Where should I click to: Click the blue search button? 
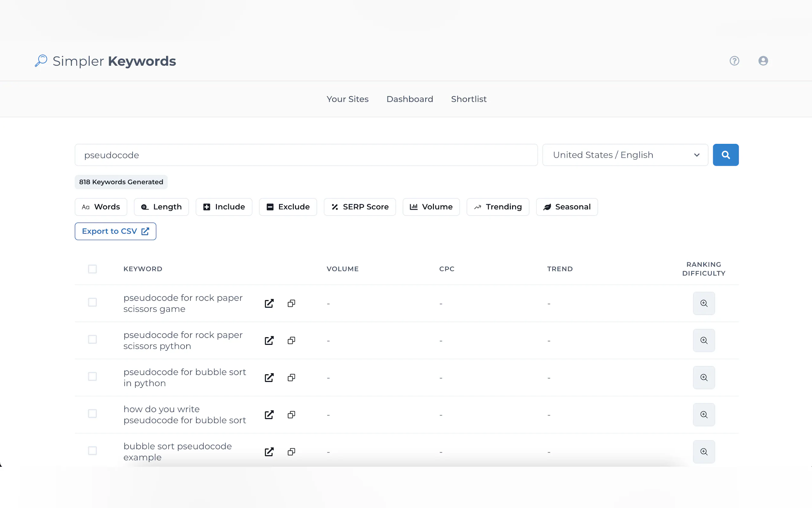725,155
